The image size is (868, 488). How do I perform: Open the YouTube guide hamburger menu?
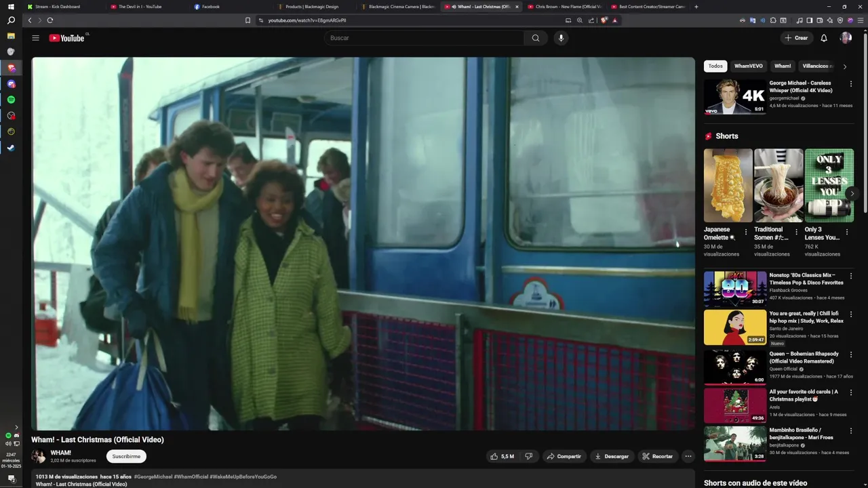click(35, 38)
